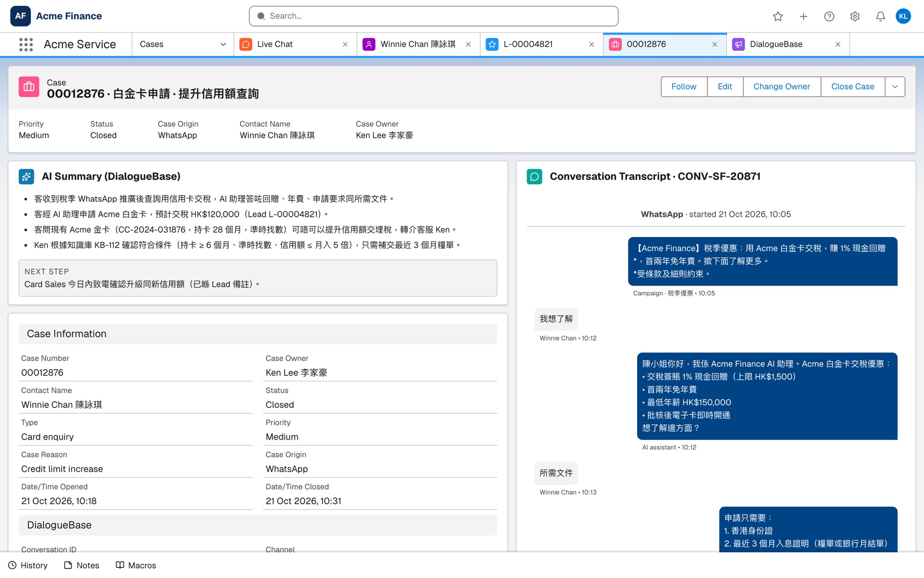The height and width of the screenshot is (578, 924).
Task: Close the Winnie Chan tab
Action: click(x=468, y=44)
